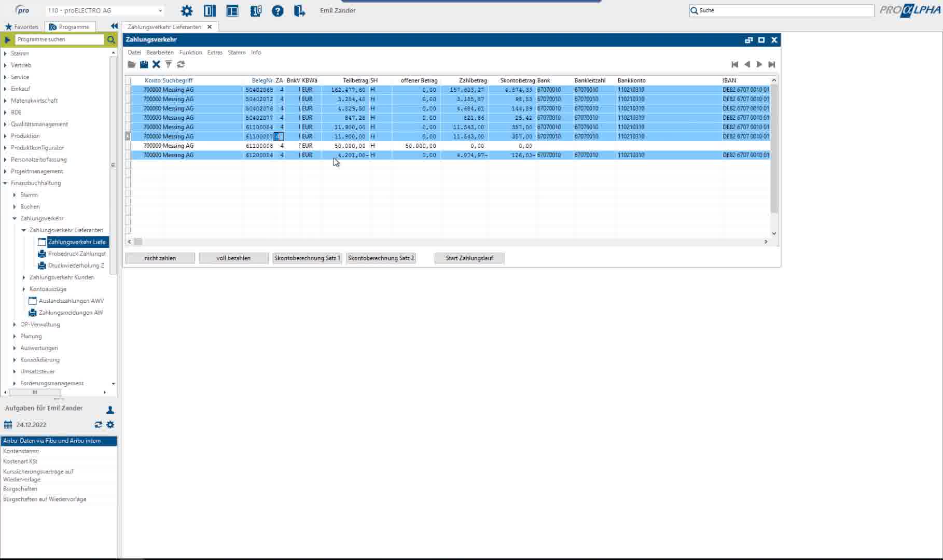Image resolution: width=943 pixels, height=560 pixels.
Task: Click the printer icon for Zahlungsmeldungen AW
Action: (33, 313)
